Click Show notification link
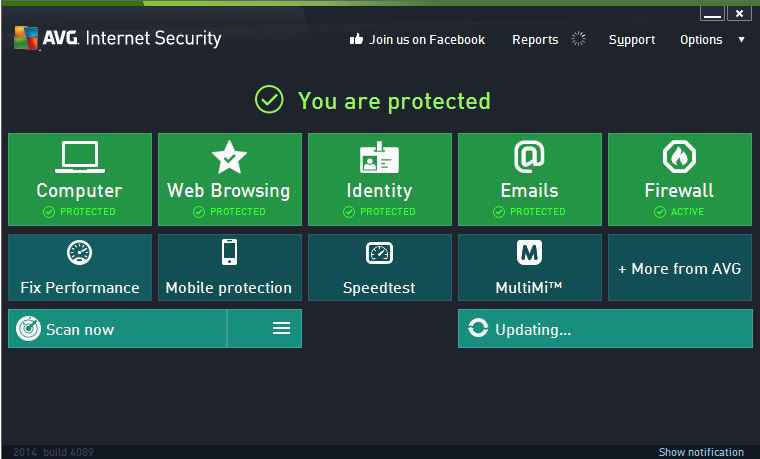Screen dimensions: 760x459 [701, 452]
